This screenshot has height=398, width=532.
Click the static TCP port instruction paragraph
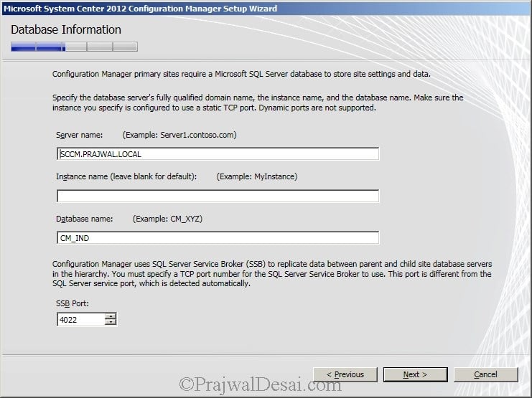coord(258,103)
